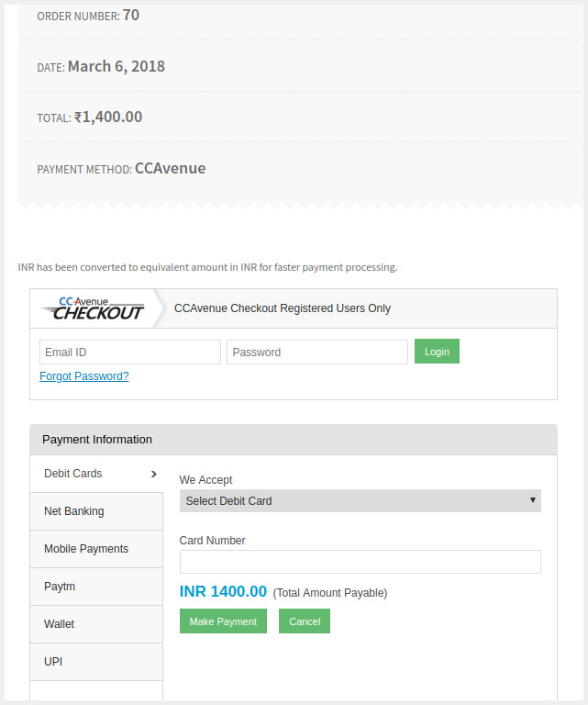This screenshot has width=588, height=705.
Task: Open the Forgot Password link
Action: 84,376
